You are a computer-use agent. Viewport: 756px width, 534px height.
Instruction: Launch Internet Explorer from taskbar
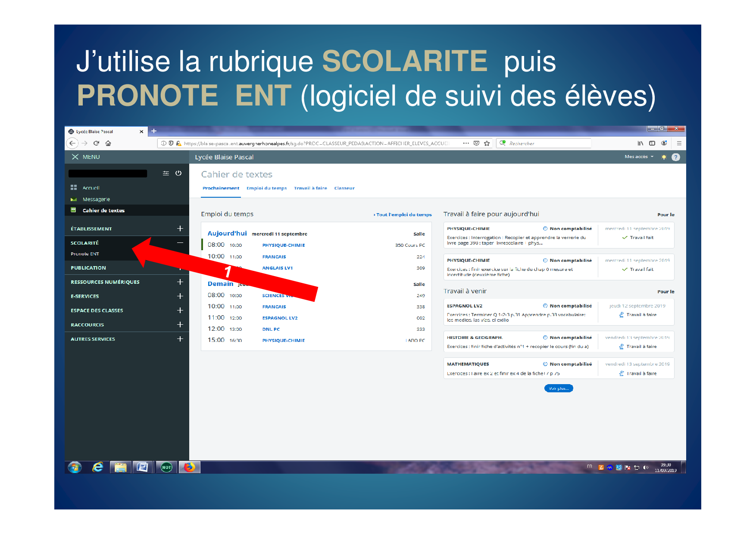[98, 467]
